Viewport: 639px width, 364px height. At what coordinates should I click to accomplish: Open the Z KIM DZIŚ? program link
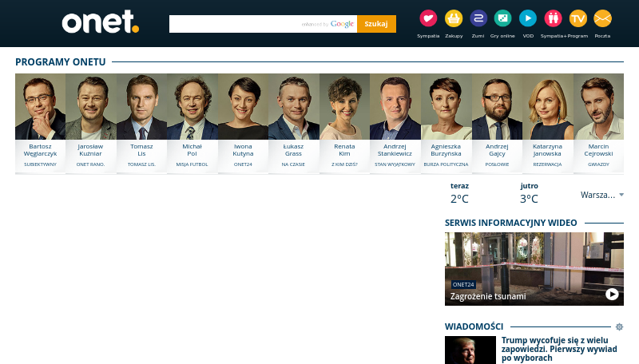pos(344,164)
